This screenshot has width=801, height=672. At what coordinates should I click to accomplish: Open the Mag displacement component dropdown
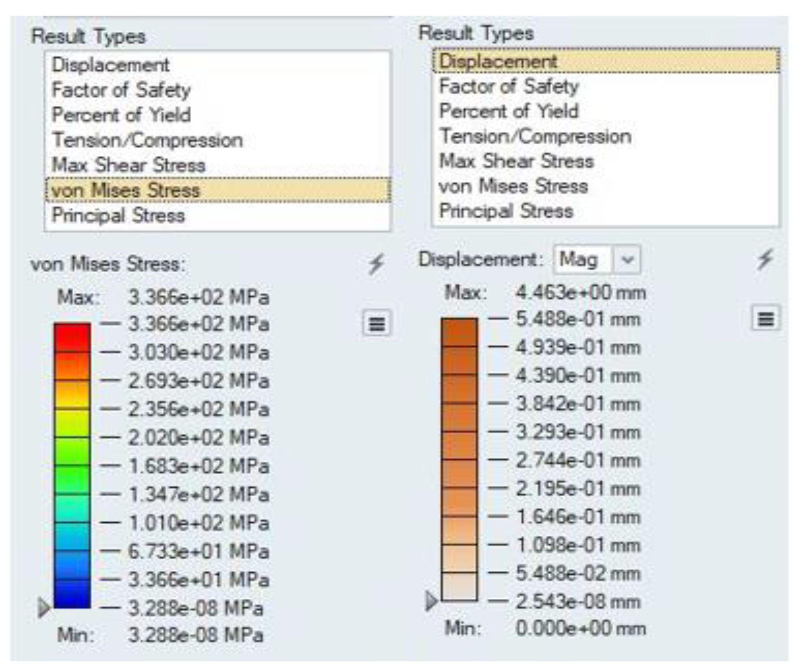[x=627, y=260]
